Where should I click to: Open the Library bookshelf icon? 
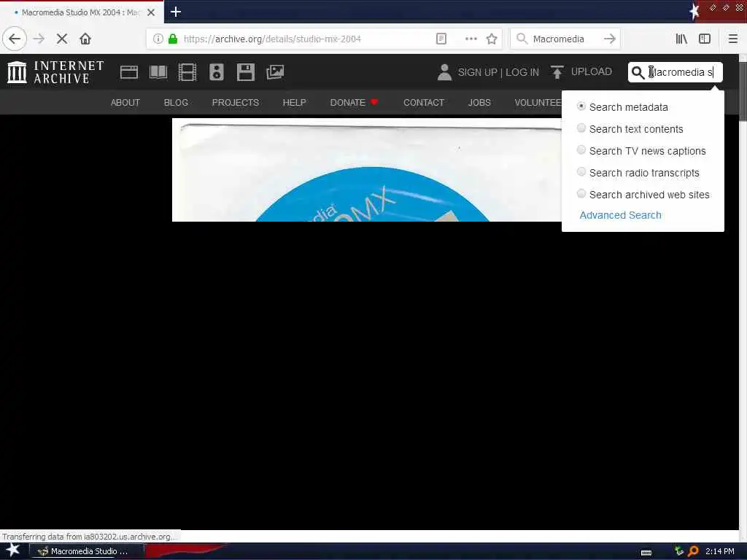click(x=681, y=39)
